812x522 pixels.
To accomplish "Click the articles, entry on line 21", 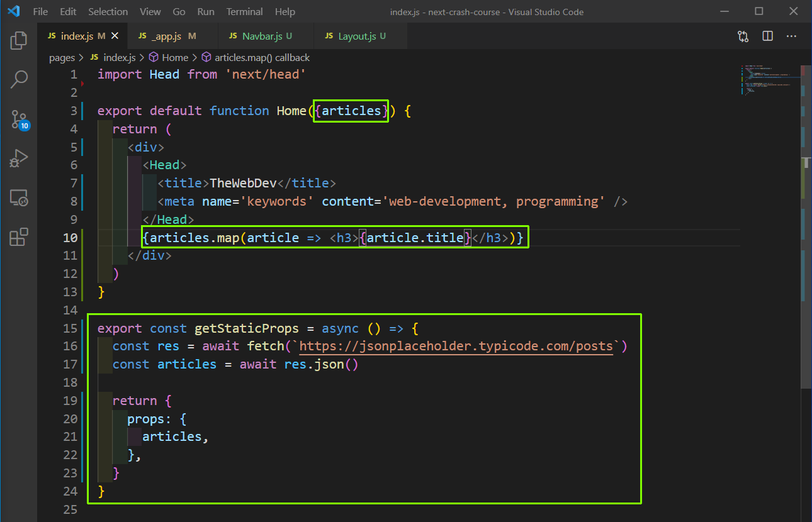I will coord(176,436).
